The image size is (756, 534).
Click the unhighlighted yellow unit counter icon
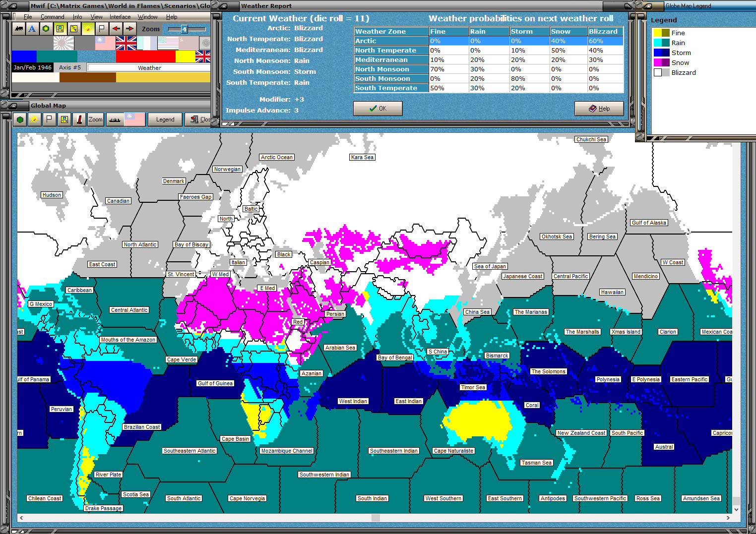point(74,29)
